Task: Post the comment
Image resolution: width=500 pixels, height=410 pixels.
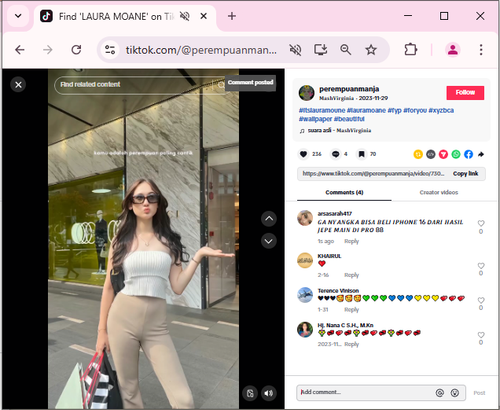Action: pyautogui.click(x=479, y=393)
